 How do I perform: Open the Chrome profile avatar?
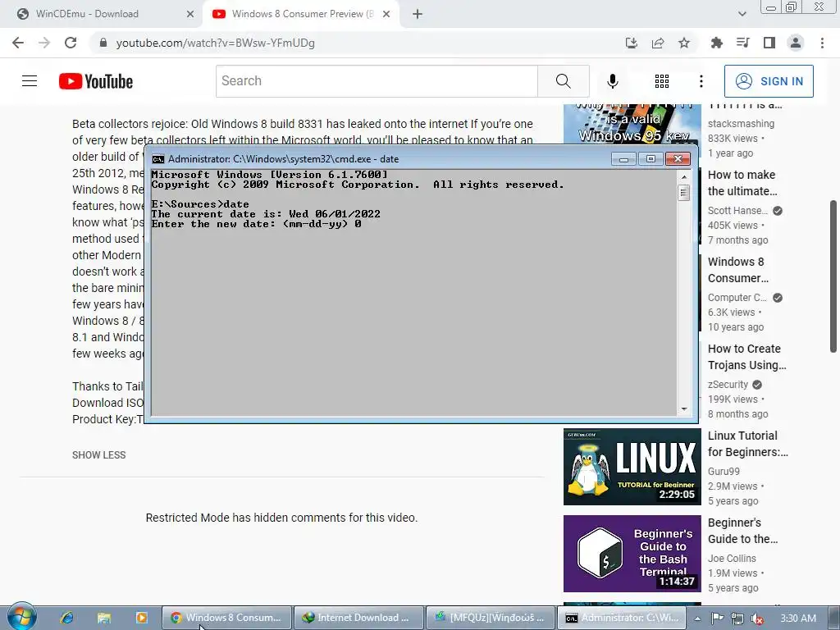pyautogui.click(x=796, y=43)
